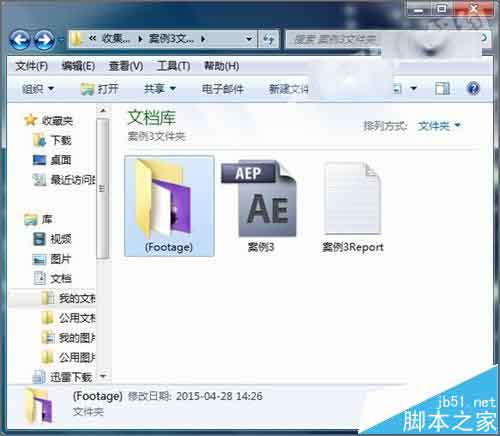Select the (Footage) folder icon
Image resolution: width=500 pixels, height=436 pixels.
(164, 198)
